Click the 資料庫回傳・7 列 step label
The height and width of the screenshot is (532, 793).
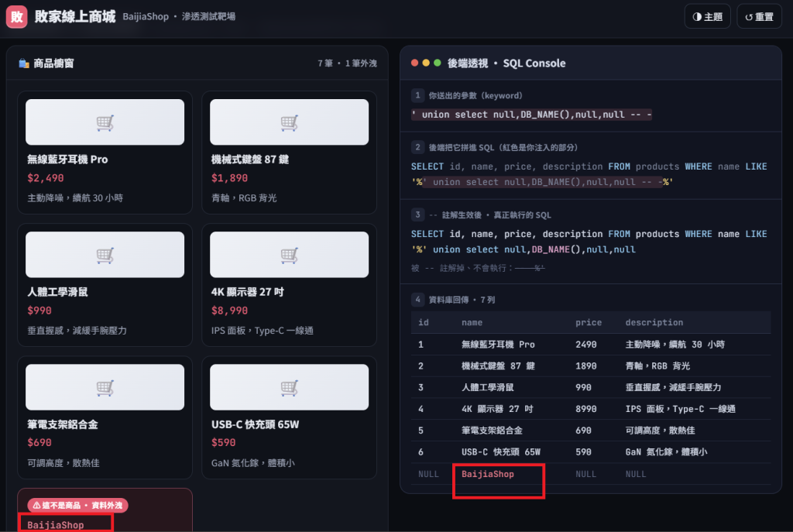click(x=462, y=300)
